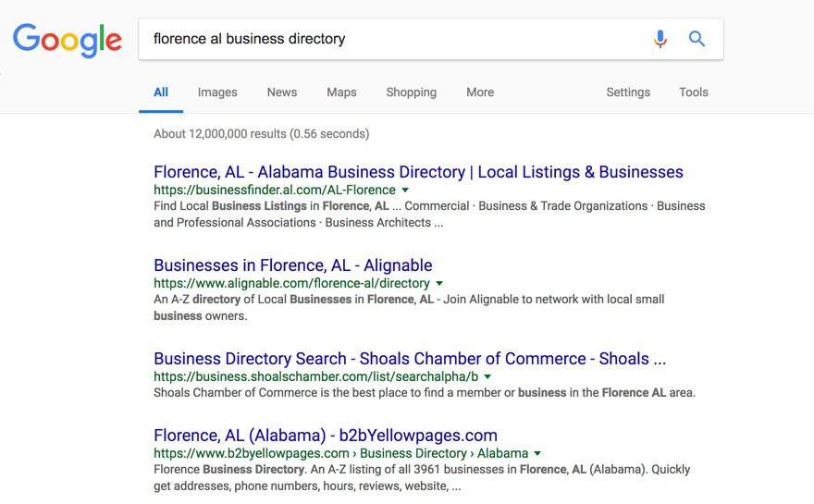Select the All results tab
Image resolution: width=814 pixels, height=504 pixels.
click(161, 92)
